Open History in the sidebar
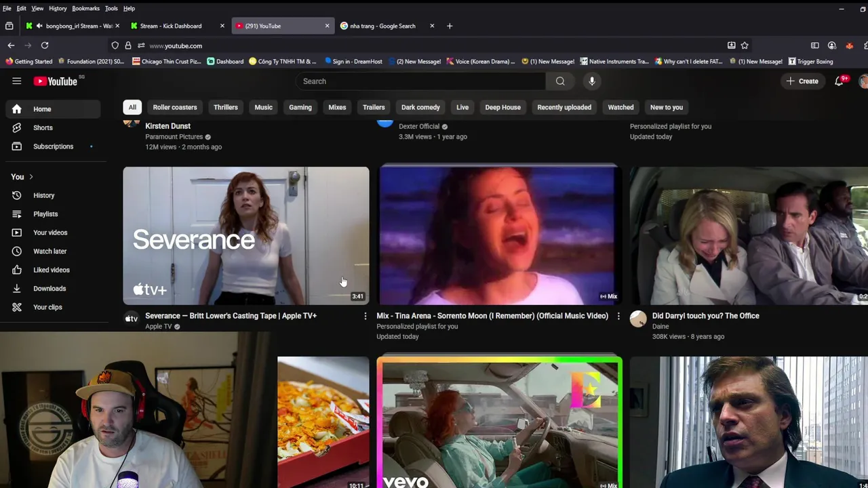 [x=54, y=195]
